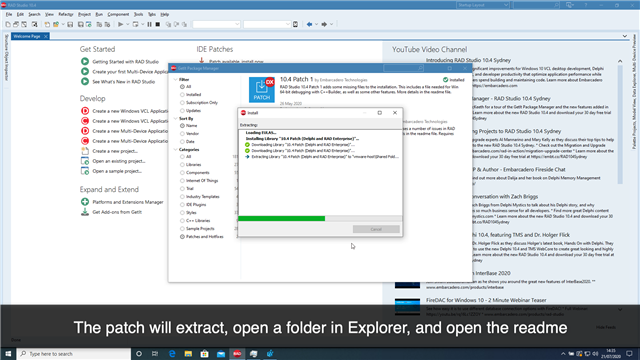Click the Run play arrow icon
Viewport: 640px width, 360px height.
120,24
